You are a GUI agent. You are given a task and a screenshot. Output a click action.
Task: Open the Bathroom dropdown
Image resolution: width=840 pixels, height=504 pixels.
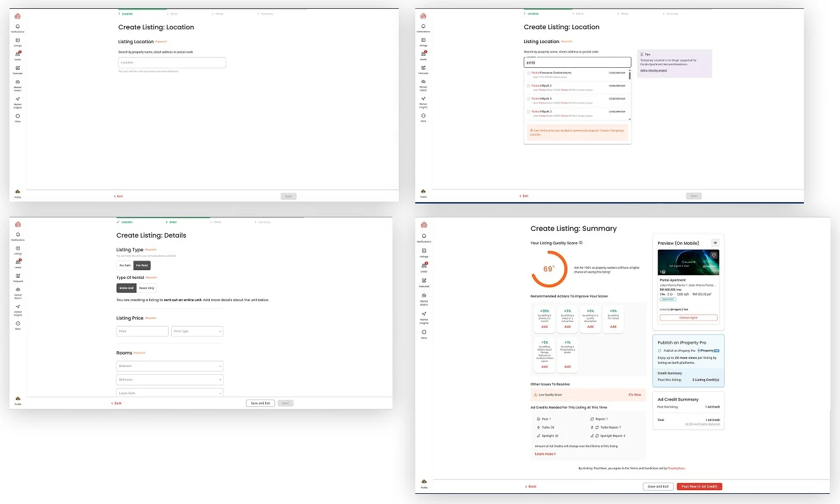(170, 379)
